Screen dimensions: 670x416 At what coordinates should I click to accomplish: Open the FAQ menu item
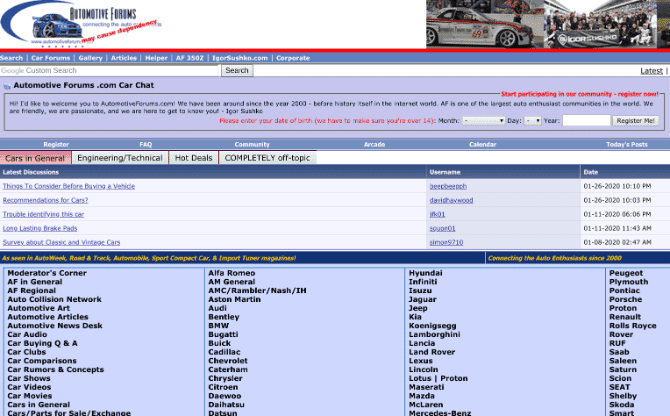pyautogui.click(x=146, y=145)
